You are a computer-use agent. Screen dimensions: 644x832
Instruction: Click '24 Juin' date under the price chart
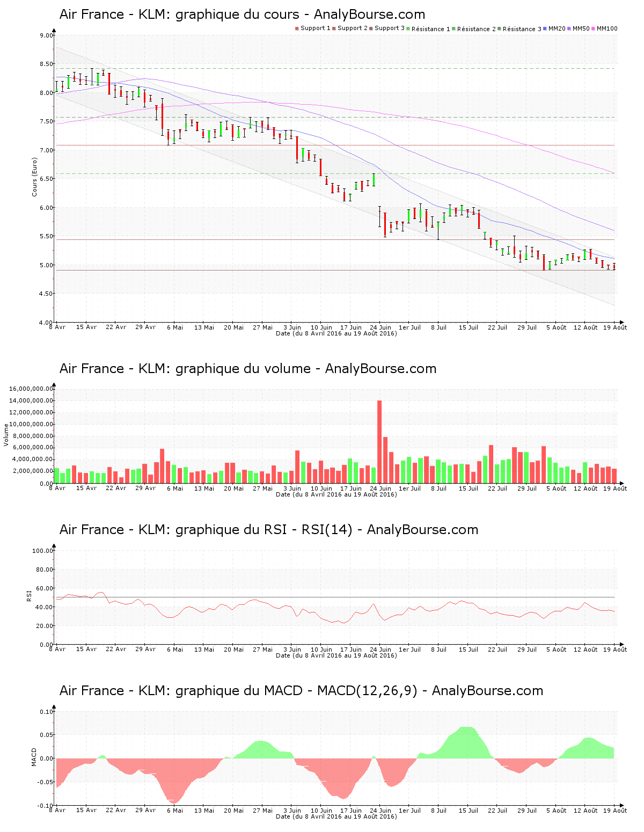(x=380, y=327)
